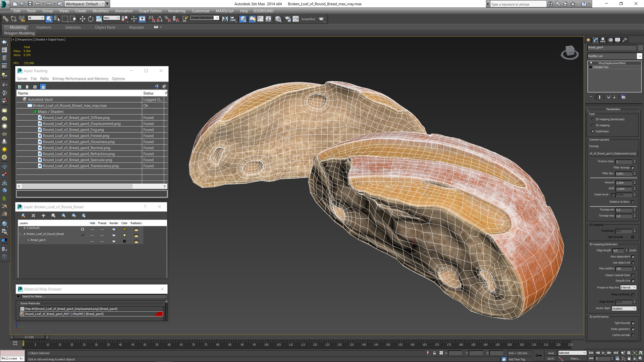Screen dimensions: 644x362
Task: Open the Rendering menu
Action: coord(176,11)
